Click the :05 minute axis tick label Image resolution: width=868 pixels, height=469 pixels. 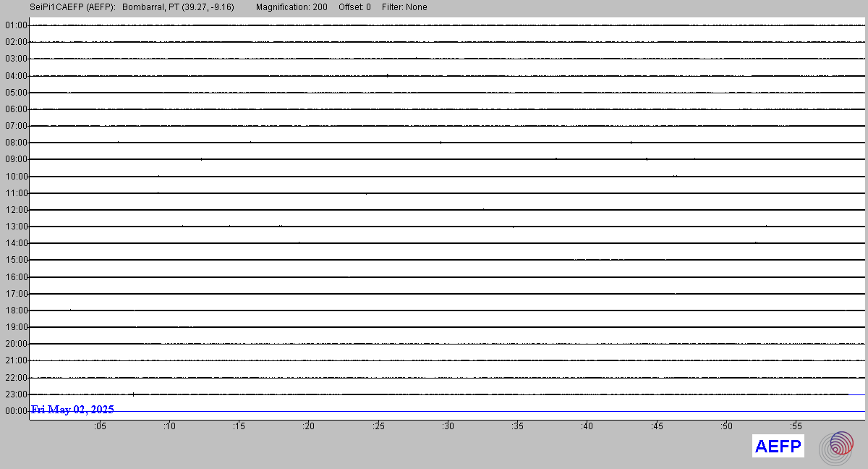coord(100,427)
